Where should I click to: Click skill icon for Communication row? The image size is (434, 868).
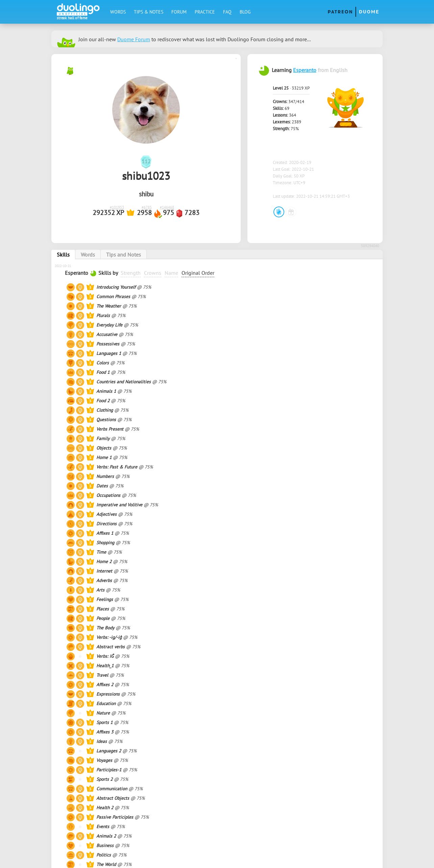click(x=71, y=789)
